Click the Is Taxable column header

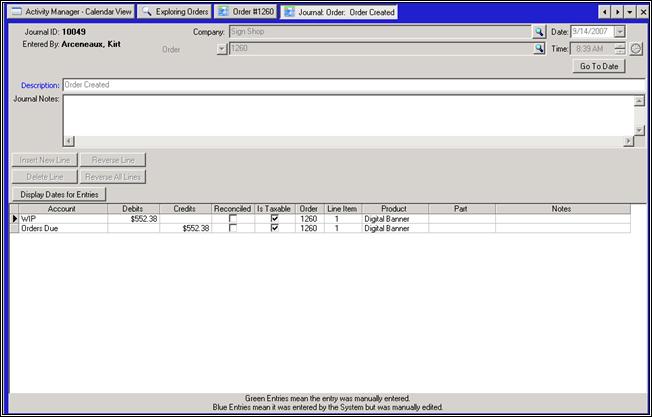point(275,209)
